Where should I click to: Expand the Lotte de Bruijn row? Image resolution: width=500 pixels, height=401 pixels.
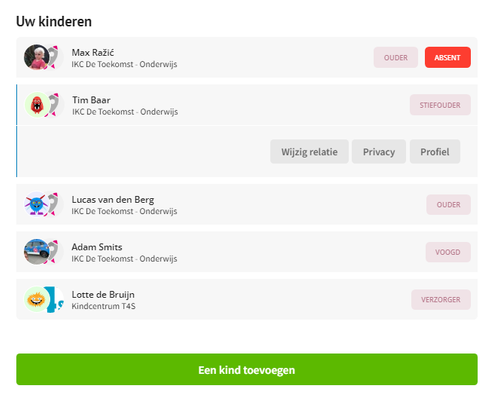tap(247, 299)
